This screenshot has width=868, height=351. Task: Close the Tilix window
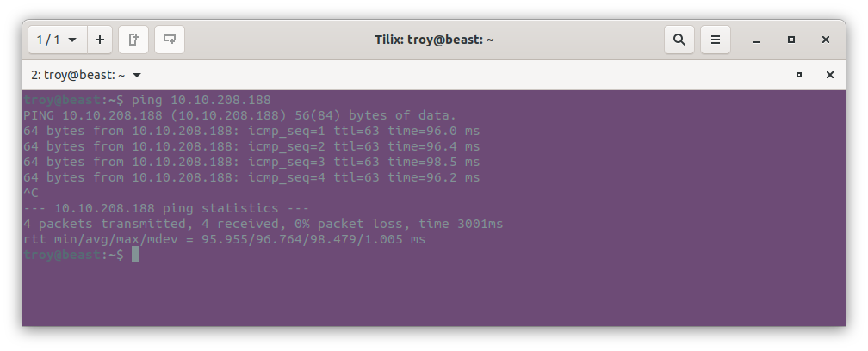[825, 40]
